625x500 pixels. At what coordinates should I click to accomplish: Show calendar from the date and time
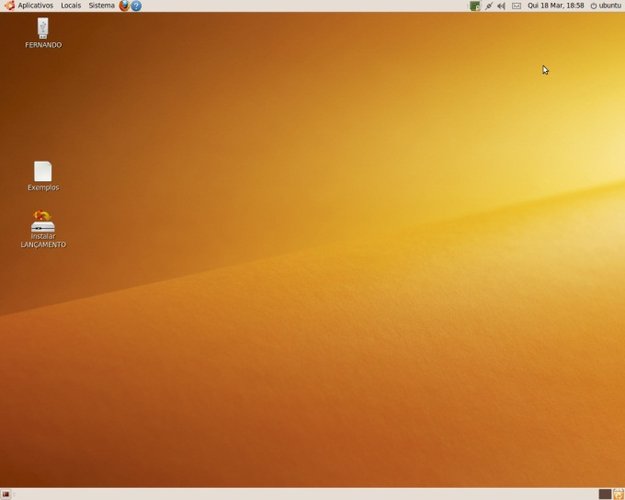click(556, 6)
